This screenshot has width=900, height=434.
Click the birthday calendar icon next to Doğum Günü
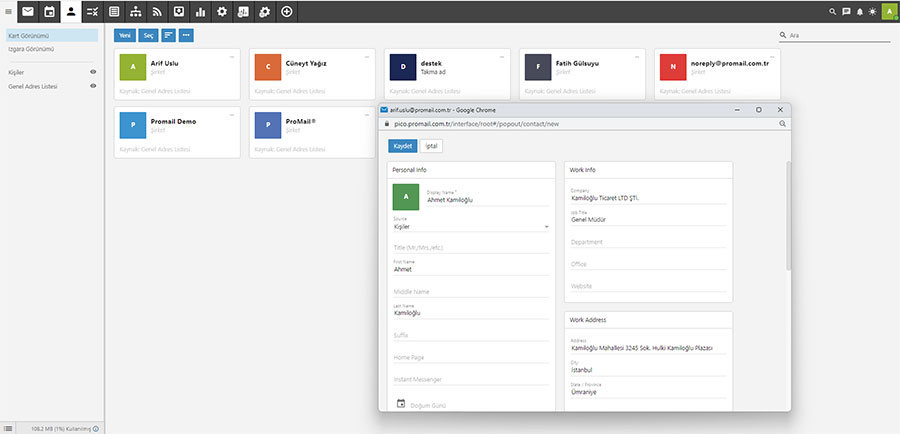401,404
